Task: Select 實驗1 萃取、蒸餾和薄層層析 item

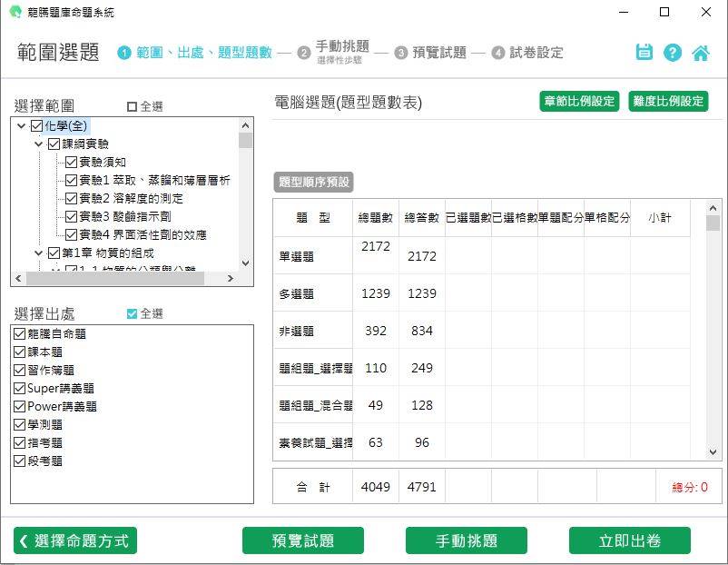Action: click(x=154, y=180)
